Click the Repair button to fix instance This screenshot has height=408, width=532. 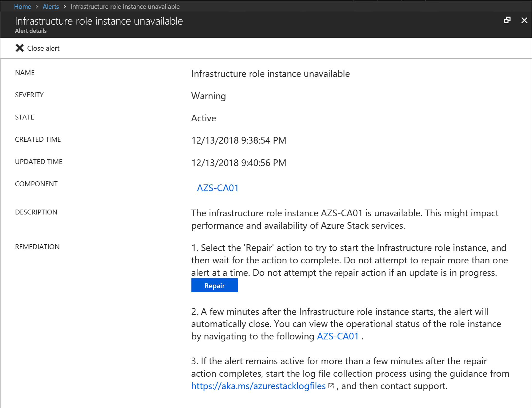(215, 285)
